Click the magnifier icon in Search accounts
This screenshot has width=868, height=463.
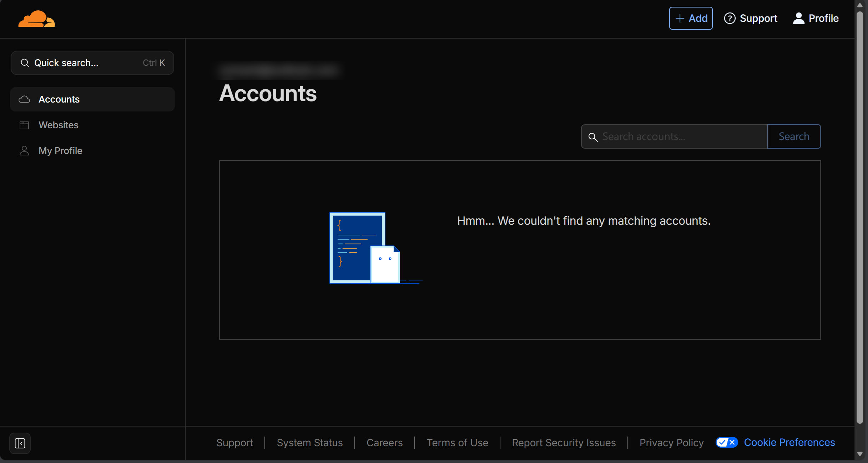(593, 137)
